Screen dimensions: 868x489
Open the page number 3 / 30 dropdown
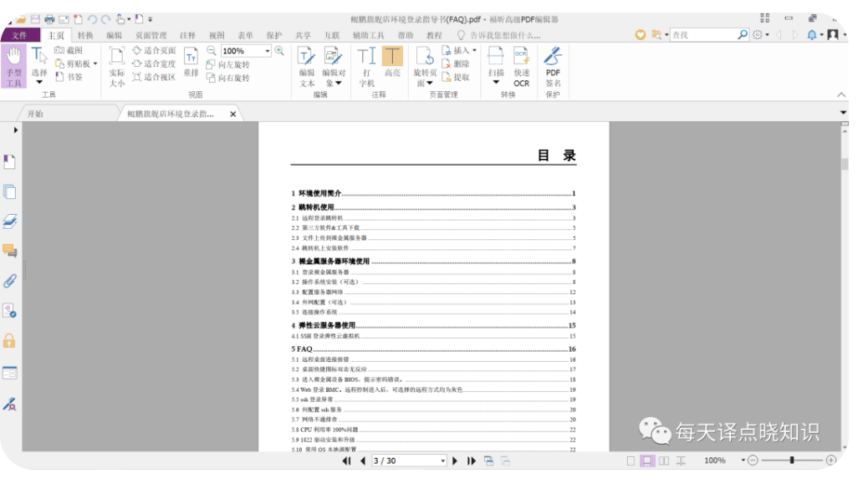(443, 461)
